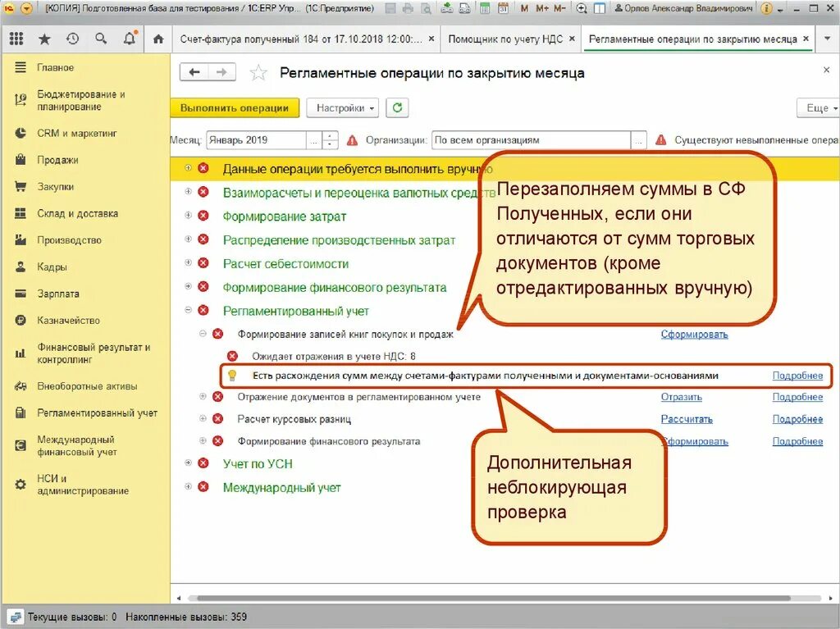Open Favorites star in top panel
This screenshot has width=840, height=629.
click(x=44, y=39)
